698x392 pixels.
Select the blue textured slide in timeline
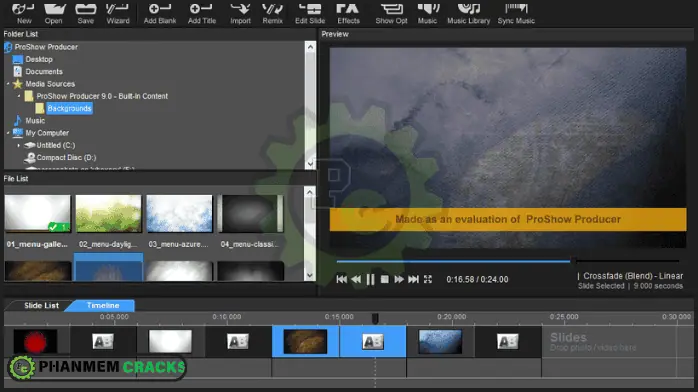pyautogui.click(x=440, y=342)
